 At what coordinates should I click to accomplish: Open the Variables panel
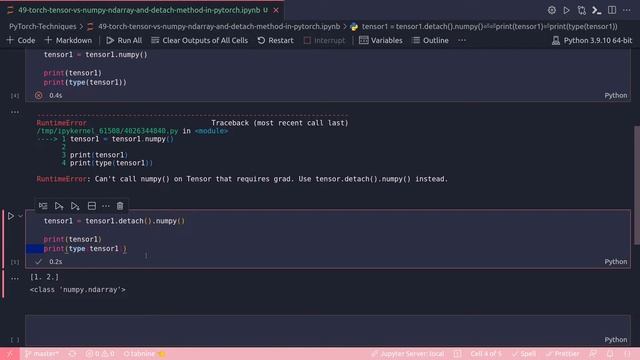[x=381, y=40]
